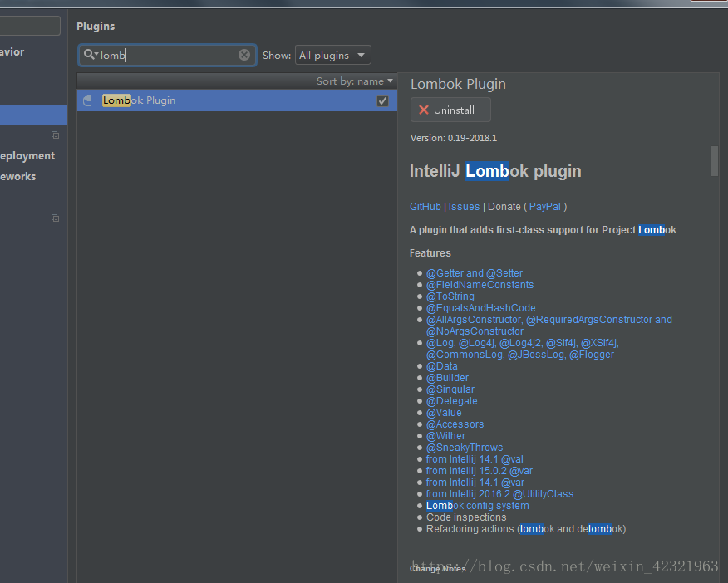Open the GitHub link
Screen dimensions: 728x583
pyautogui.click(x=425, y=207)
